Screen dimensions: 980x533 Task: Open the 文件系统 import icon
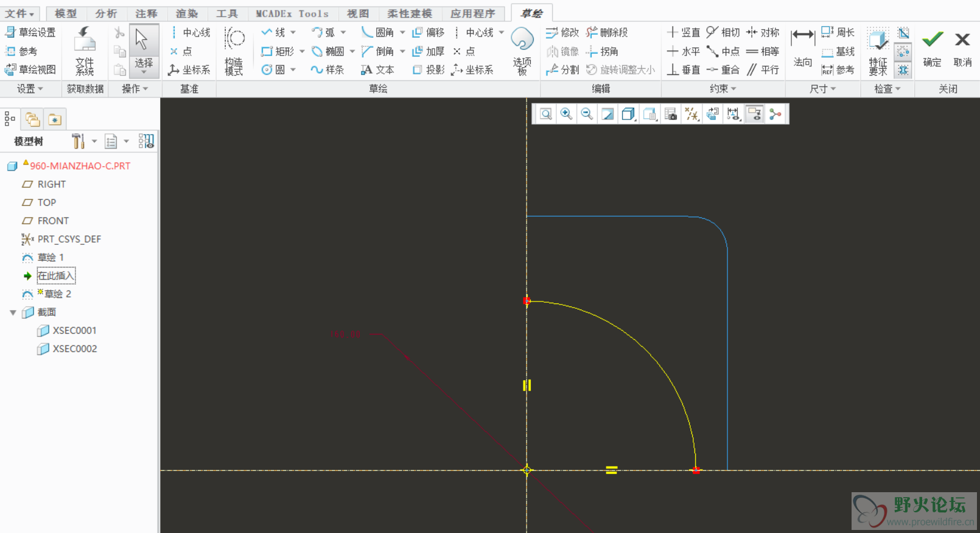pos(85,52)
